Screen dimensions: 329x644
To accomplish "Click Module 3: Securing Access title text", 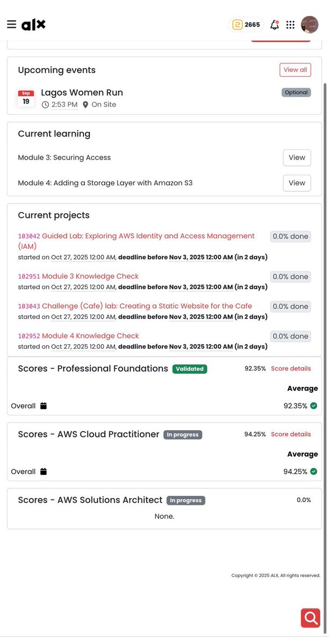I will pos(64,158).
